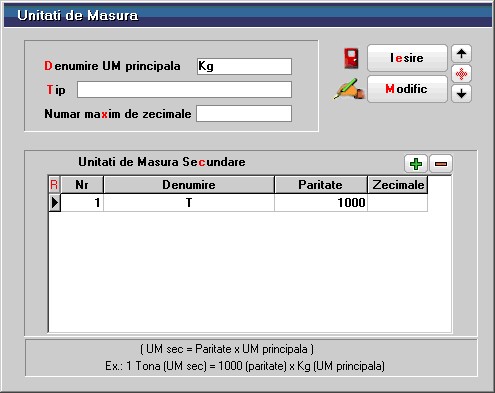Click the Unitati de Masura title bar
495x393 pixels.
tap(248, 16)
